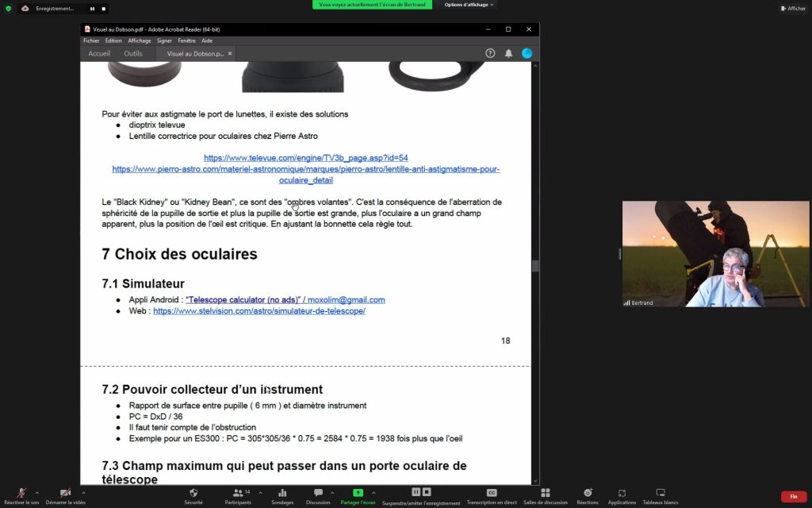The image size is (812, 508).
Task: Unmute with Réactiver le son microphone
Action: click(x=21, y=496)
